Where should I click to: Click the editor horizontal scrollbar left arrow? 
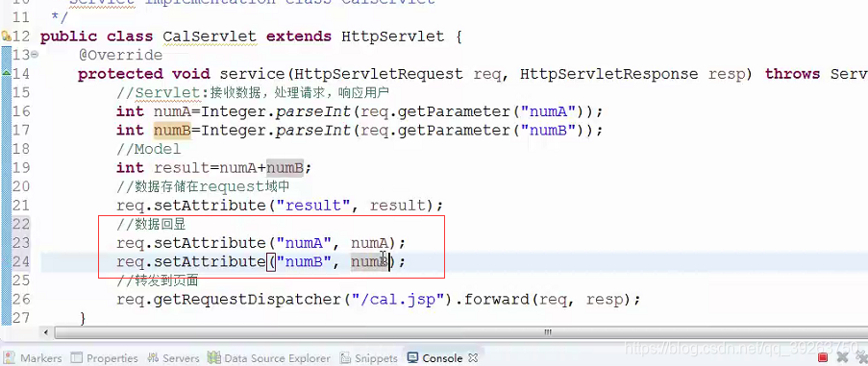click(46, 332)
